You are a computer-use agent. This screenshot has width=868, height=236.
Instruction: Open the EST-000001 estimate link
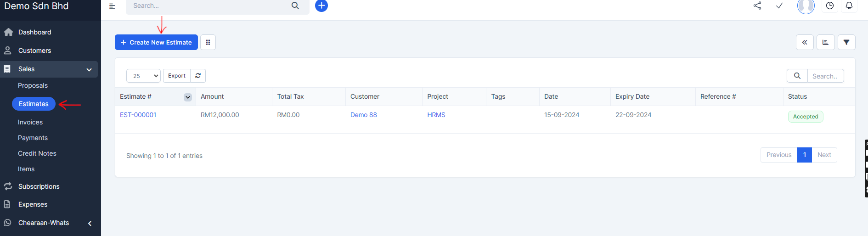(x=138, y=115)
